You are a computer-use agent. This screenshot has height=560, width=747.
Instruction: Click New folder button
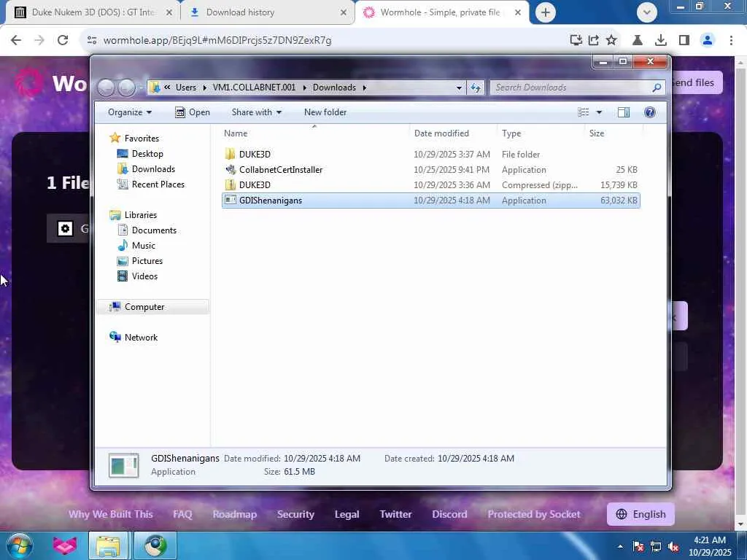[325, 112]
